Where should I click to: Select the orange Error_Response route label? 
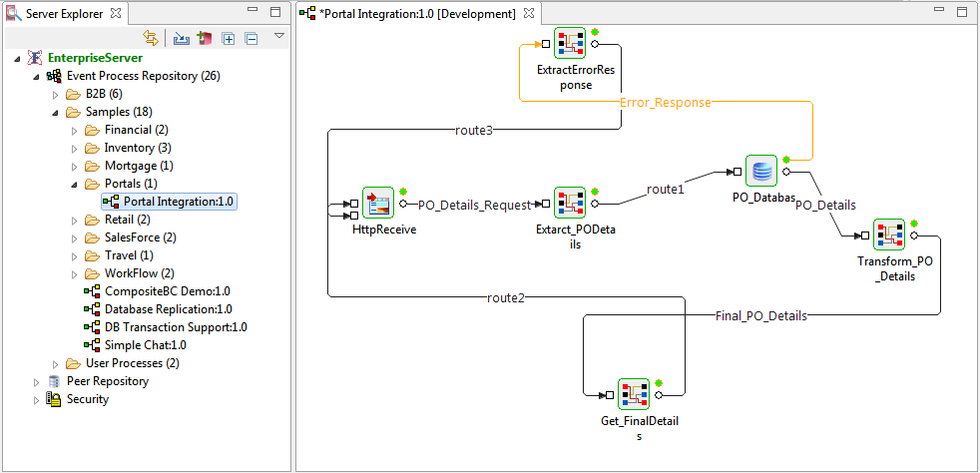tap(665, 103)
